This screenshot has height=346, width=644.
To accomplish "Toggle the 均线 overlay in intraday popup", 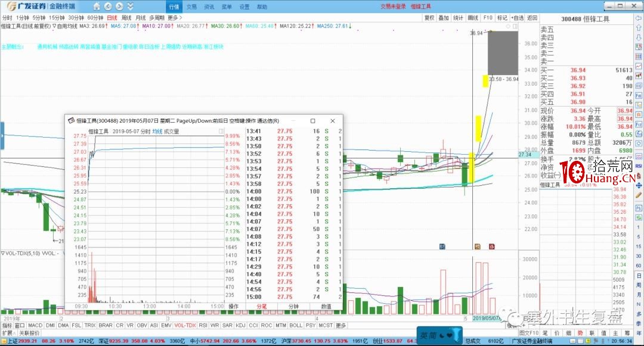I will [157, 132].
